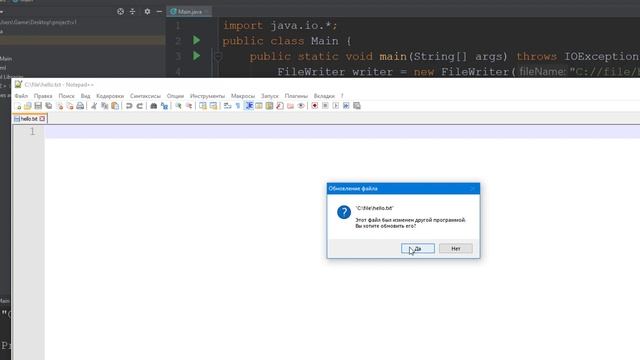Image resolution: width=640 pixels, height=360 pixels.
Task: Open the Инструменты menu
Action: [x=207, y=96]
